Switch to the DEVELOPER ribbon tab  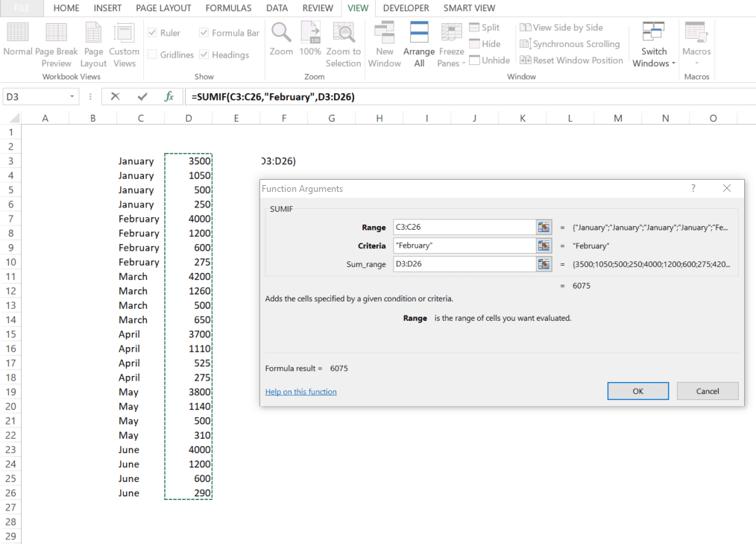tap(406, 8)
